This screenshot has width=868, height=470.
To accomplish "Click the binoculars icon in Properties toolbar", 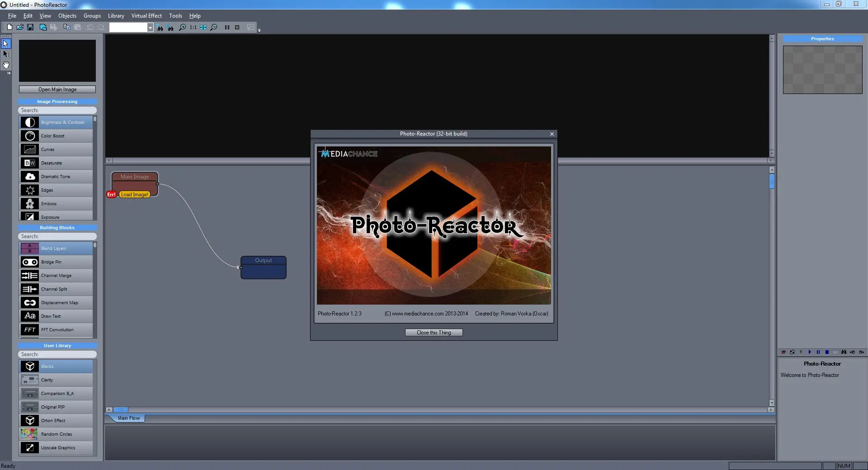I will [844, 352].
